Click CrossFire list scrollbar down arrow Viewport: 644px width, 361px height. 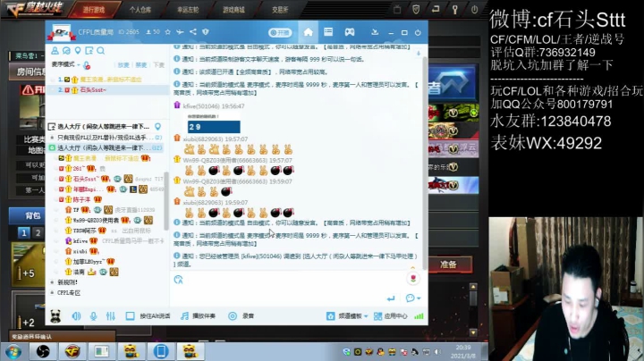(473, 332)
